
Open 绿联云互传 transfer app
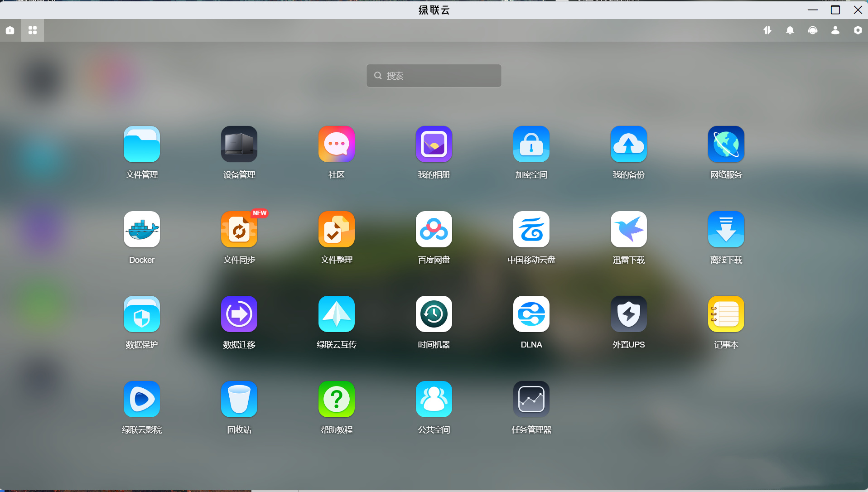pyautogui.click(x=337, y=314)
